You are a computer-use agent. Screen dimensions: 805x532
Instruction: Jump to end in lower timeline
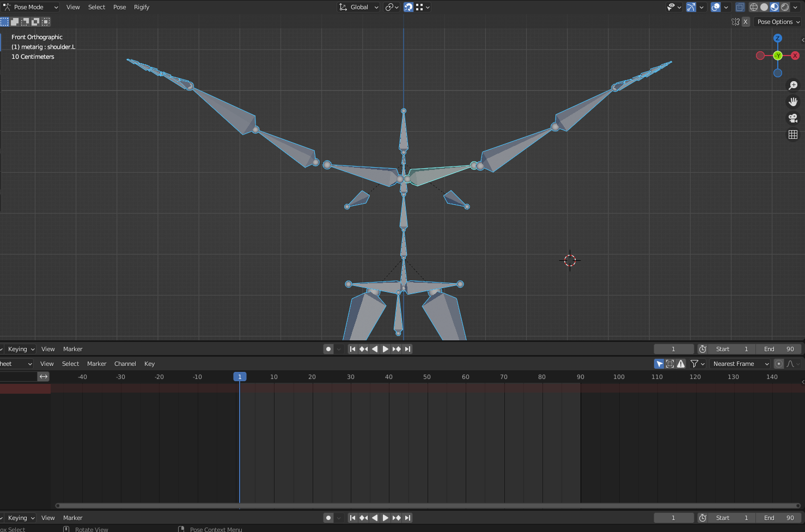[407, 518]
